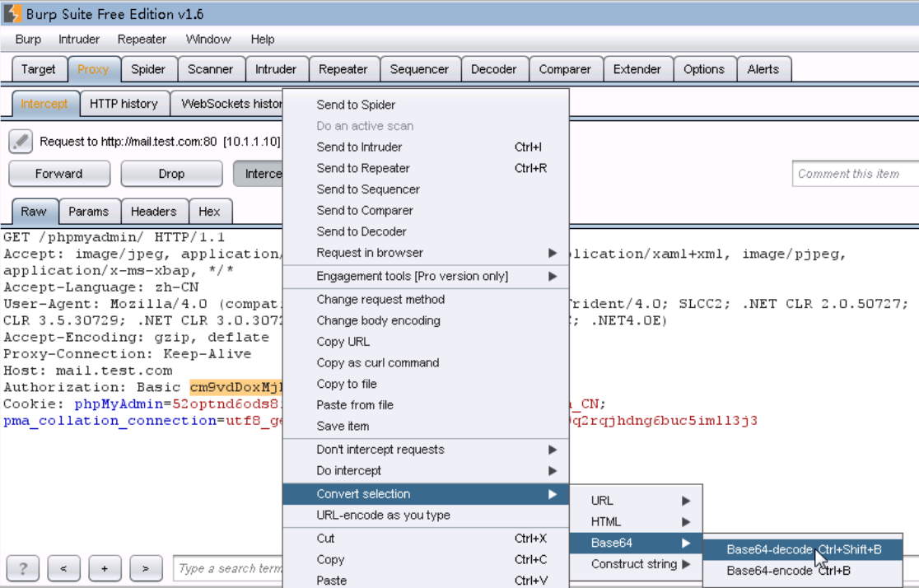Select Send to Repeater
919x588 pixels.
click(x=426, y=168)
